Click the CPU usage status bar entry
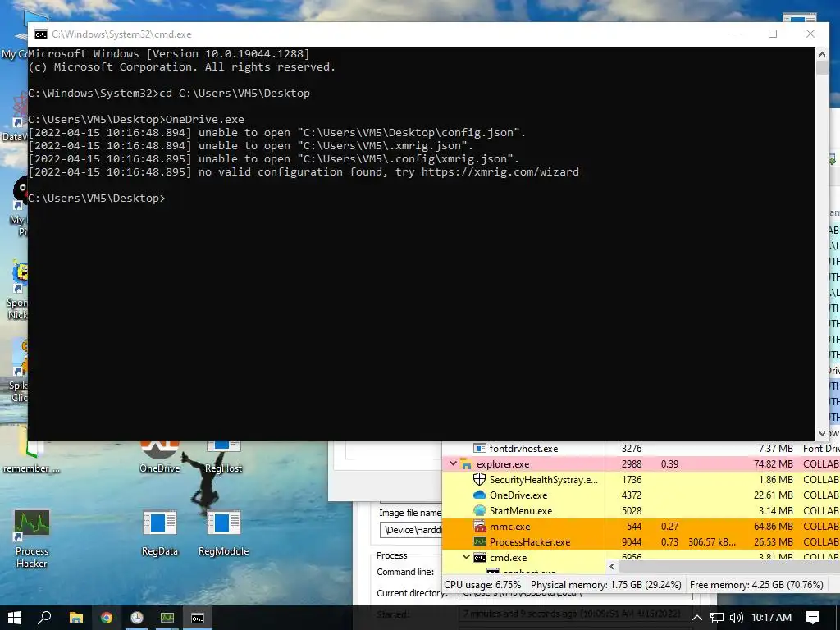Image resolution: width=840 pixels, height=630 pixels. tap(482, 584)
